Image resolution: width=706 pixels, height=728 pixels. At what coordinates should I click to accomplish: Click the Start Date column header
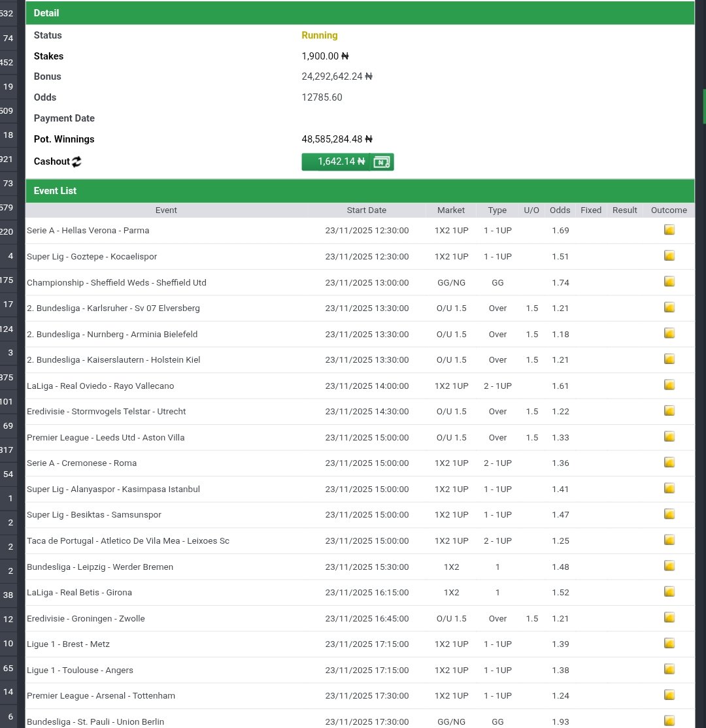(x=367, y=210)
